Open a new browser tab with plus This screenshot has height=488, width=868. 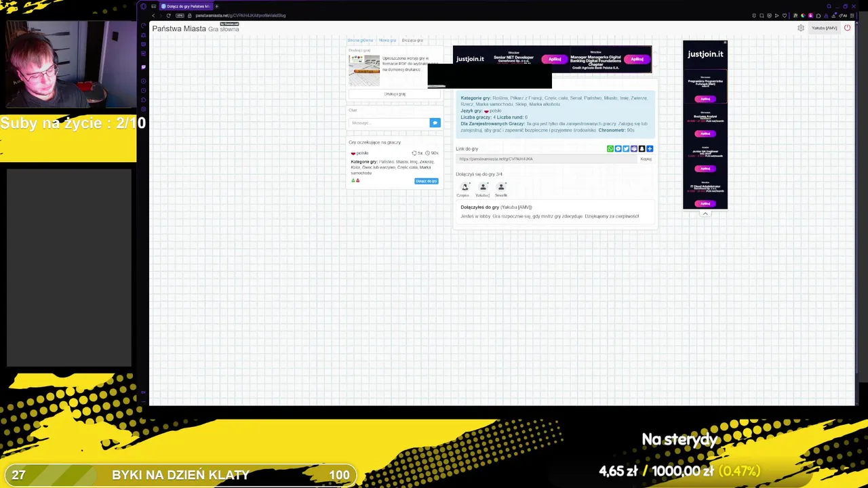coord(217,6)
